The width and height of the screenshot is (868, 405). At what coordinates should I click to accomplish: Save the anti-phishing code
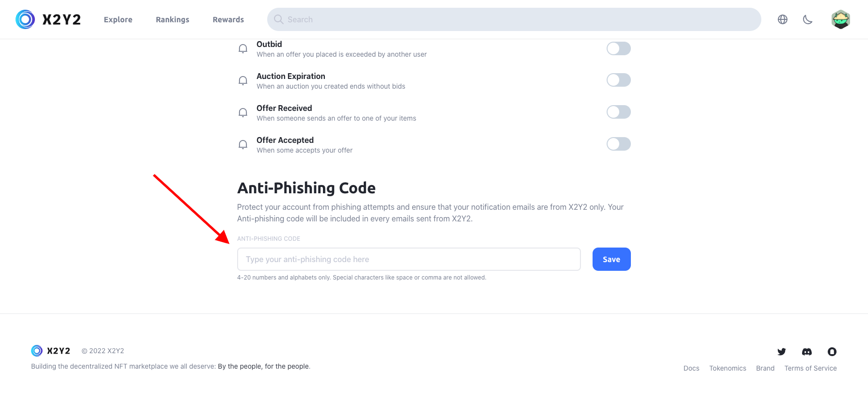coord(611,259)
